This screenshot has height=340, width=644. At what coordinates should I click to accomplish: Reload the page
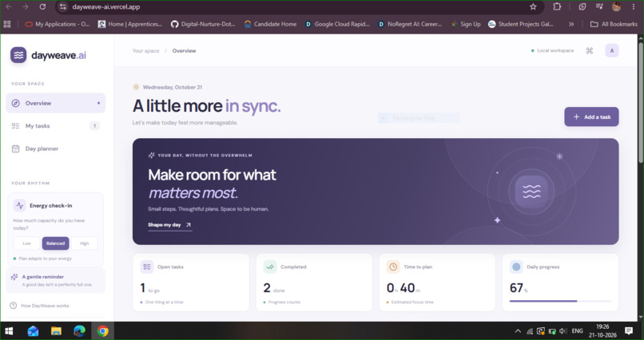tap(42, 7)
